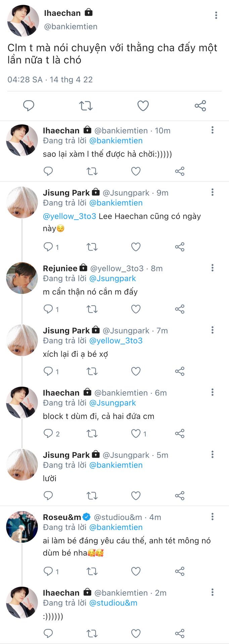This screenshot has height=644, width=229.
Task: Like the 'block t dùm đi' reply
Action: [136, 433]
